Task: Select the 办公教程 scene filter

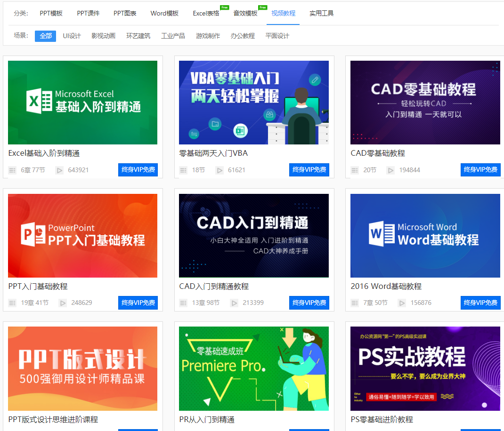Action: coord(243,36)
